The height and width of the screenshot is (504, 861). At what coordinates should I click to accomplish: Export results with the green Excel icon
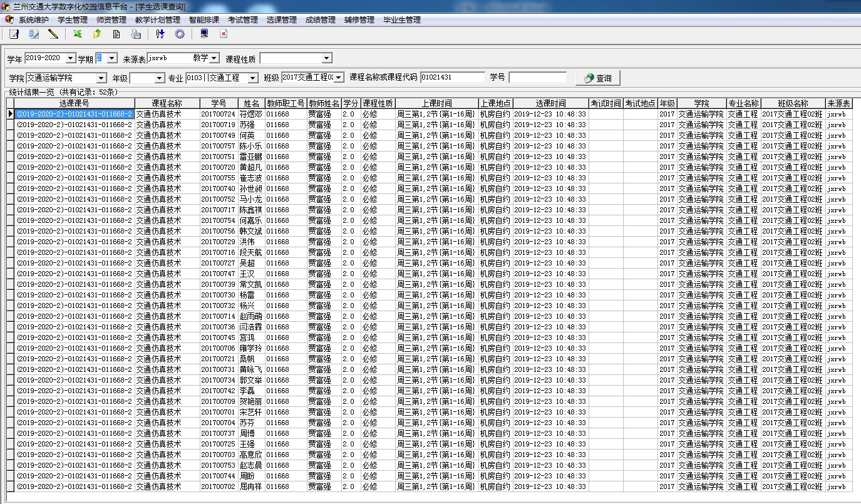tap(78, 34)
